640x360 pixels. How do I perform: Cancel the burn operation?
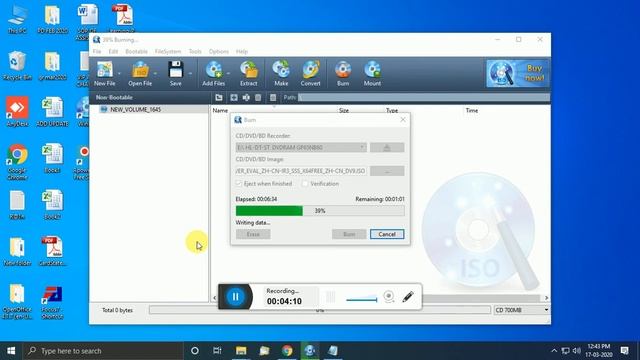click(x=387, y=234)
